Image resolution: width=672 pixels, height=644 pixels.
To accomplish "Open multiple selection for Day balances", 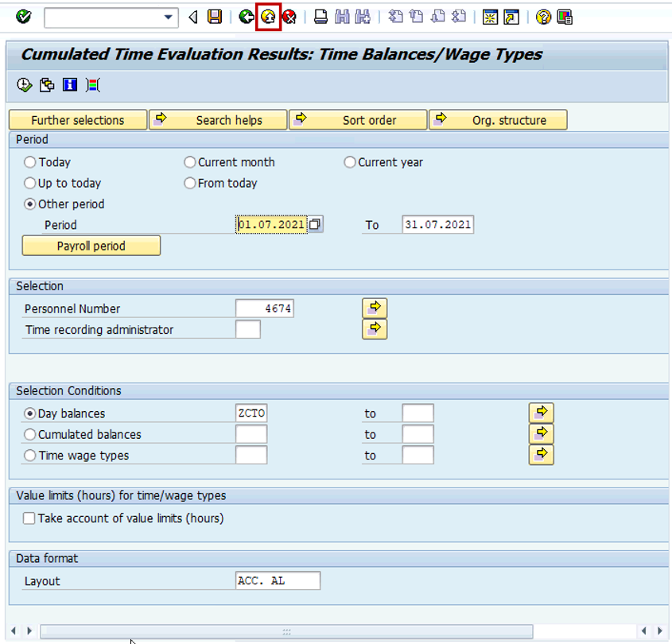I will [542, 413].
